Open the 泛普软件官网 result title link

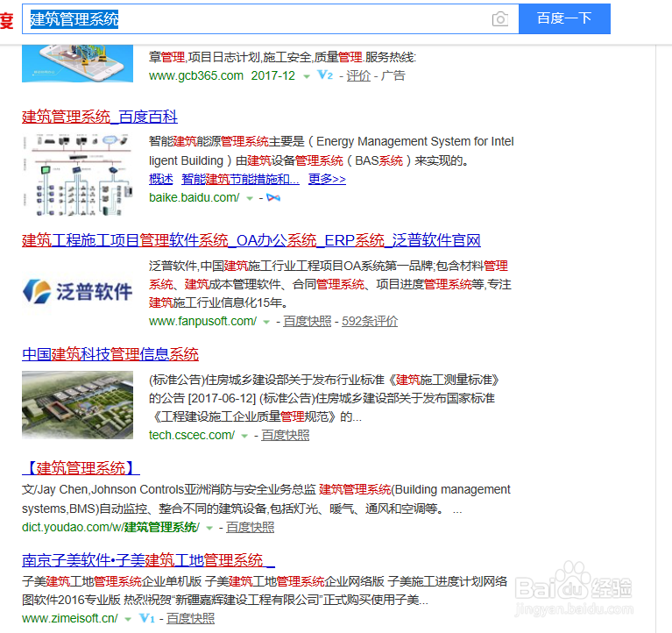pyautogui.click(x=251, y=240)
